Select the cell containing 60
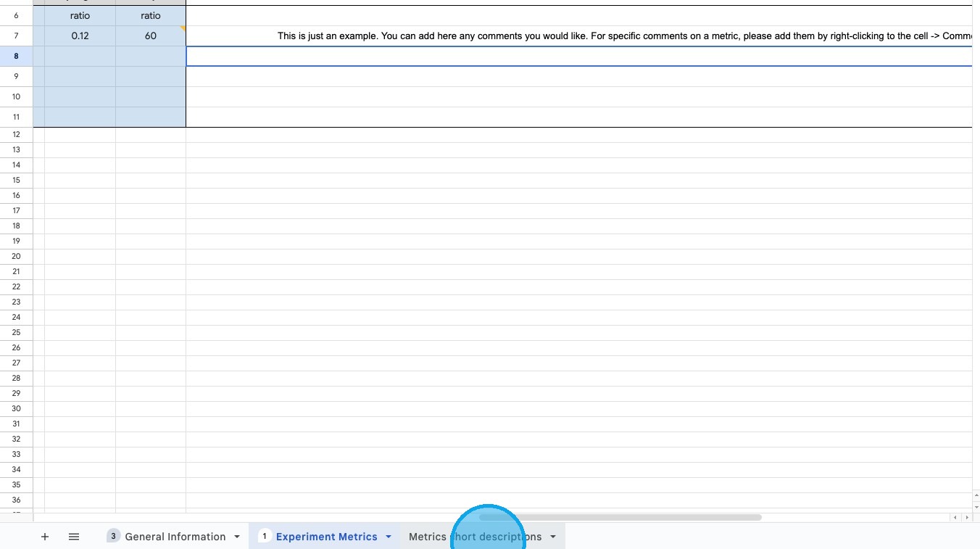The height and width of the screenshot is (549, 980). pos(151,36)
